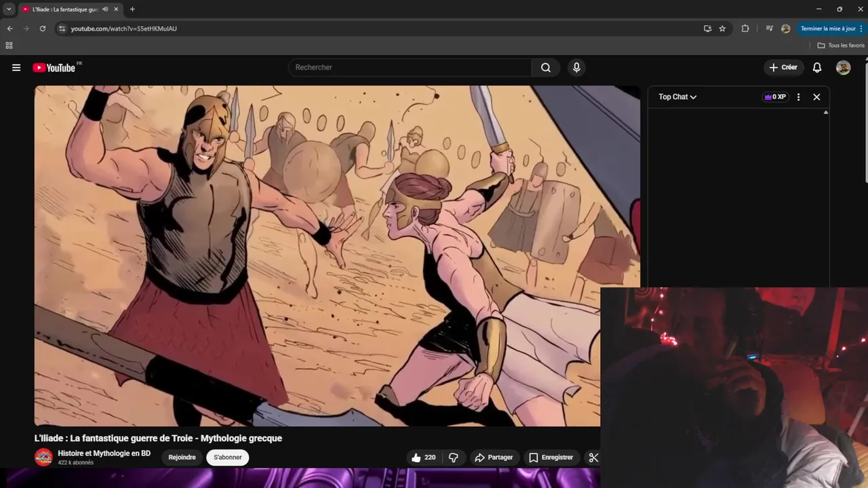This screenshot has height=488, width=868.
Task: Click the youtube.com address bar URL
Action: tap(124, 28)
